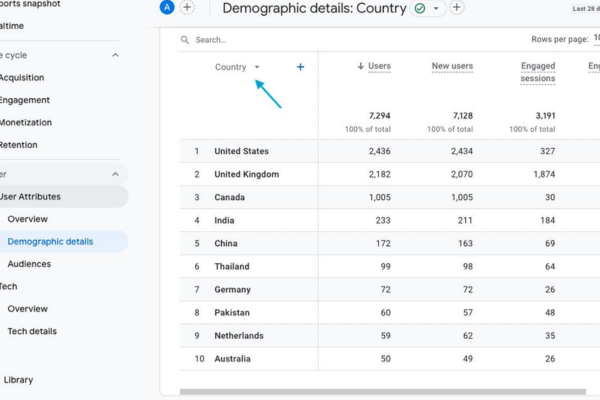
Task: Open the Library link in the sidebar
Action: tap(18, 380)
